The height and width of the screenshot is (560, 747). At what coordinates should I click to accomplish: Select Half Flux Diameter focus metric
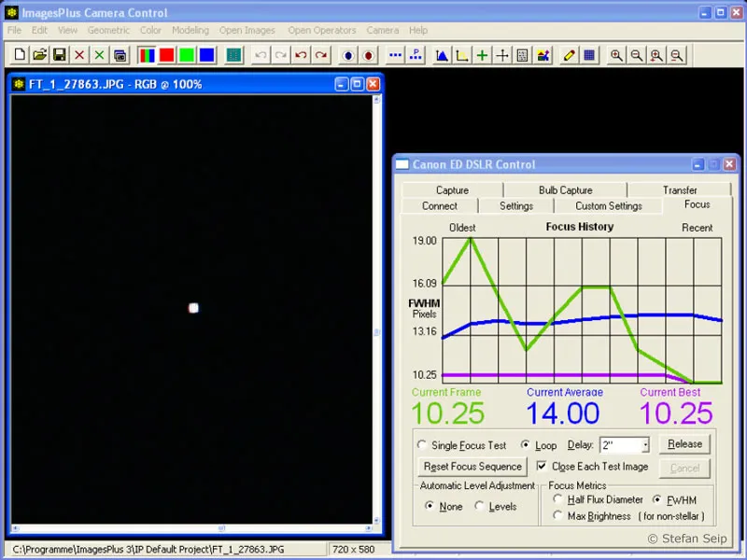click(x=557, y=499)
